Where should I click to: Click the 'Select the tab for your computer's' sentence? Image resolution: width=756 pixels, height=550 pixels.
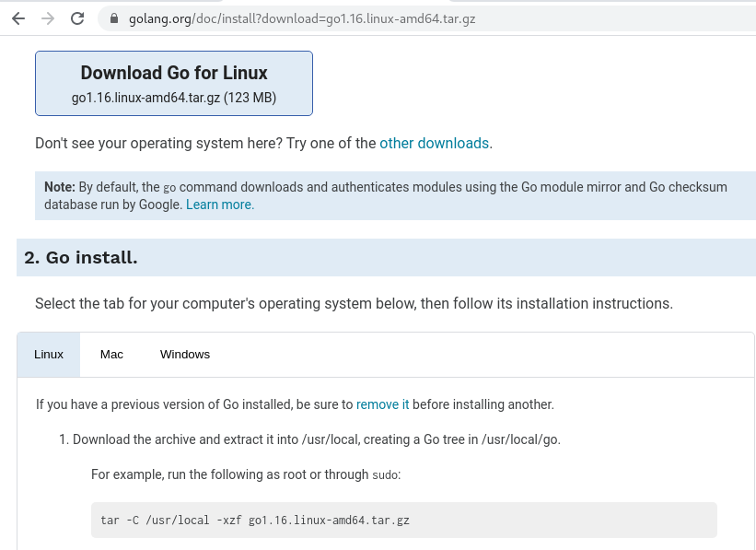[x=354, y=303]
